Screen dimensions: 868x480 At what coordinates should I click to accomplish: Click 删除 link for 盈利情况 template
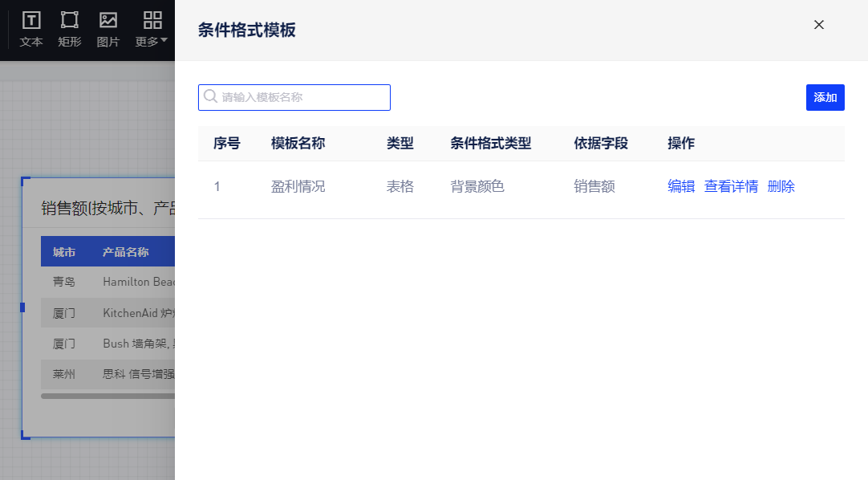[781, 186]
